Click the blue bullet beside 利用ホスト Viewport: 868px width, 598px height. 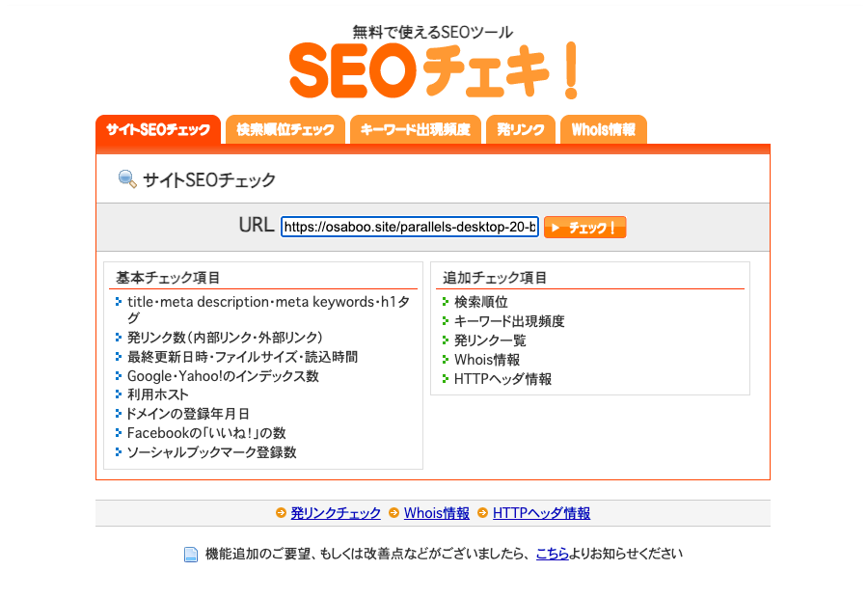[119, 394]
